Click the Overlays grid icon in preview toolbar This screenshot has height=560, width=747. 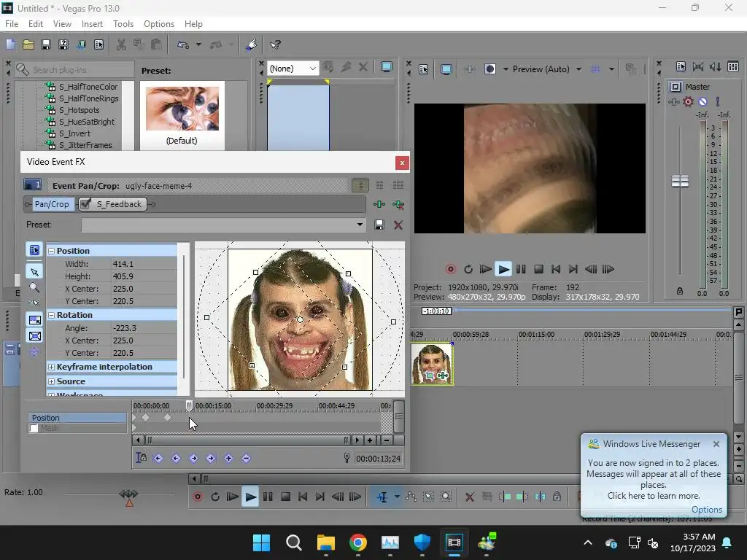click(x=595, y=69)
